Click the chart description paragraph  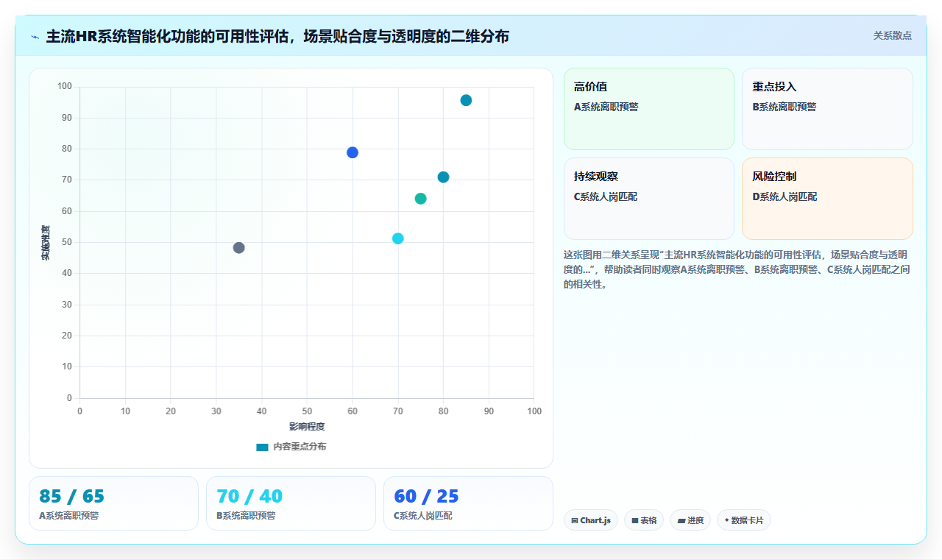(738, 269)
